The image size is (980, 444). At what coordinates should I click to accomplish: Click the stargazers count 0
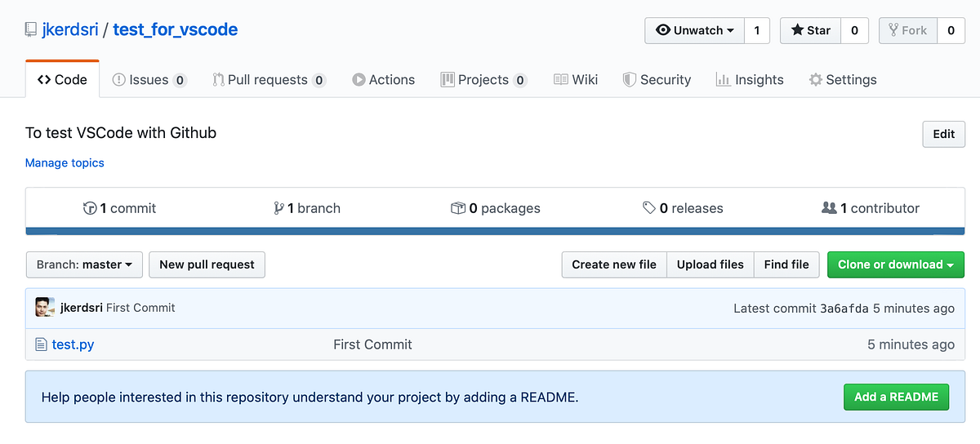[x=854, y=31]
